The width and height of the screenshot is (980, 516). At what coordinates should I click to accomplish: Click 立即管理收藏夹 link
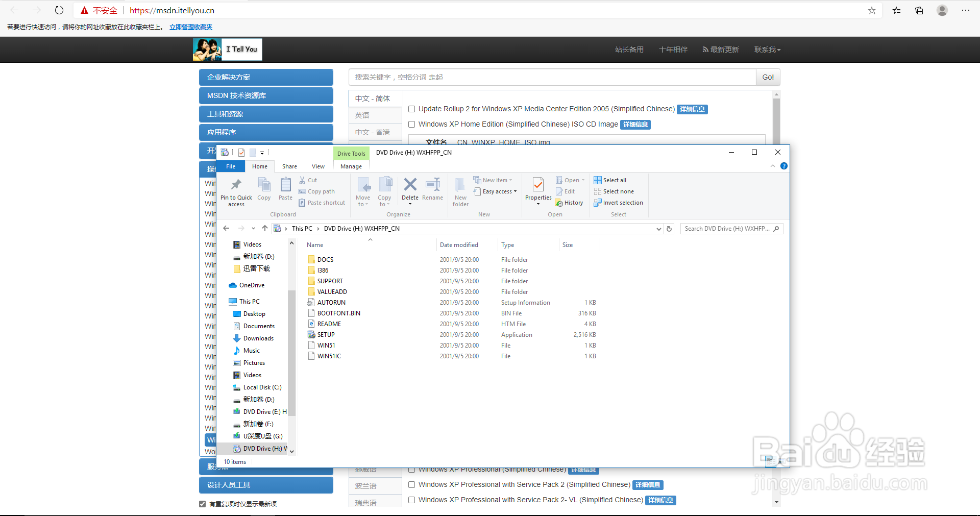tap(191, 27)
